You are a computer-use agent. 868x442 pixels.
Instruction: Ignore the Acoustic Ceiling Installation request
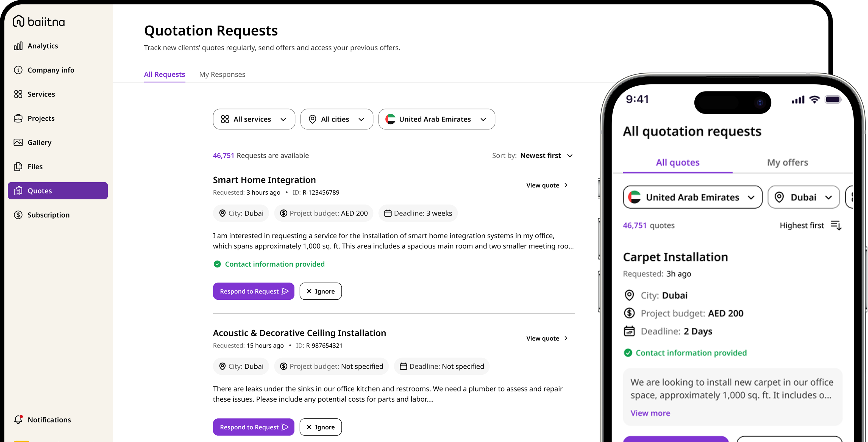pos(321,427)
